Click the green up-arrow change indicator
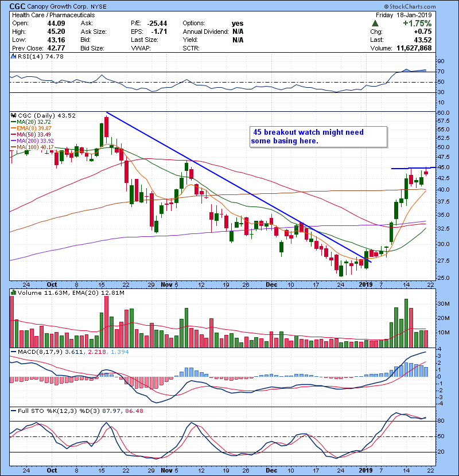This screenshot has width=459, height=476. pos(374,24)
